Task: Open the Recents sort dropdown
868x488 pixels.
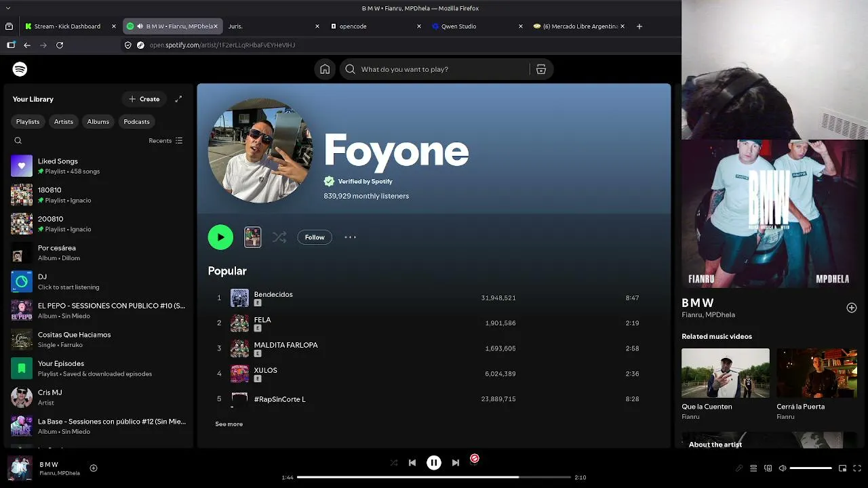Action: [x=165, y=141]
